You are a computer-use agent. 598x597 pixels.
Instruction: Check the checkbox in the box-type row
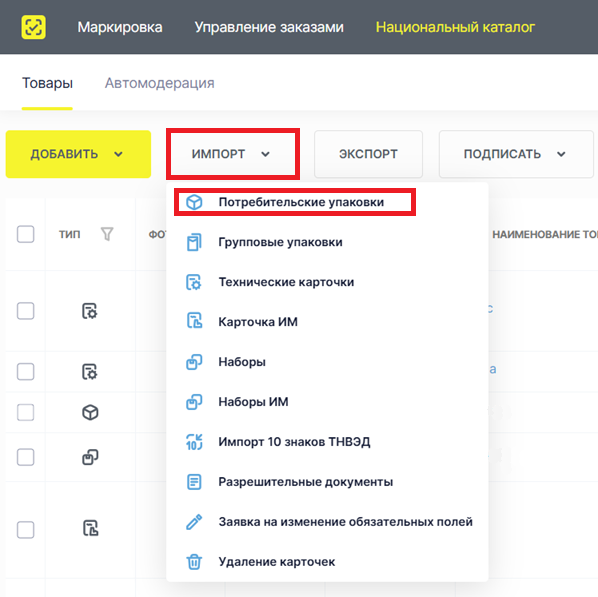(x=26, y=412)
